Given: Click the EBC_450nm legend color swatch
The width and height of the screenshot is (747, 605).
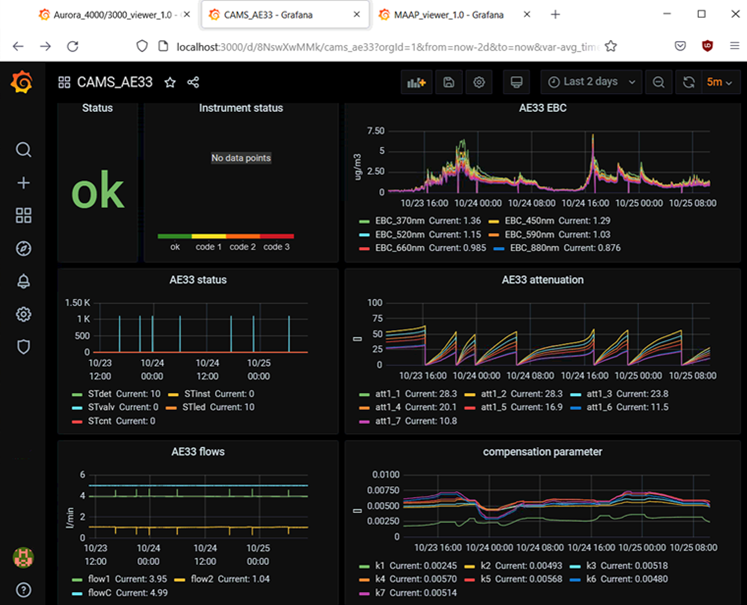Looking at the screenshot, I should pos(494,222).
